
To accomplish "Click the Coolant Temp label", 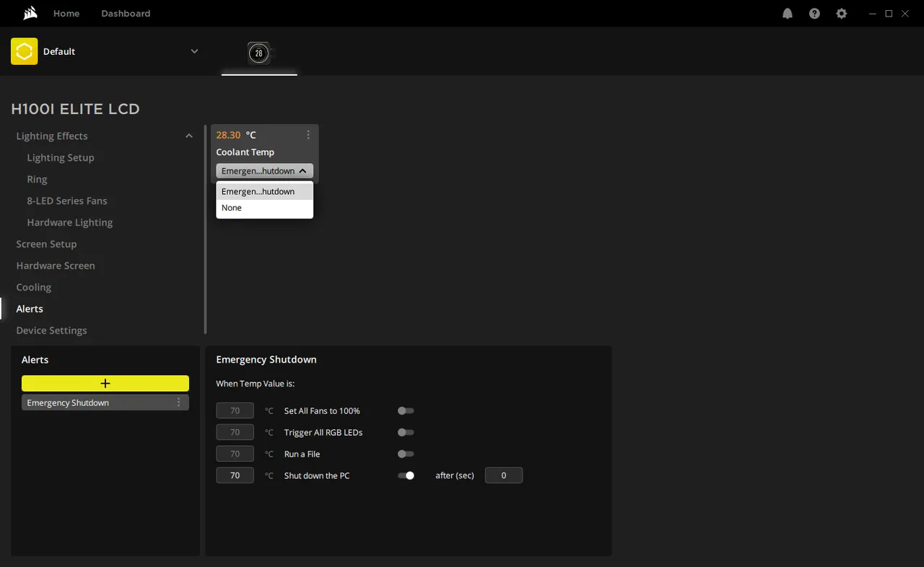I will click(x=245, y=152).
